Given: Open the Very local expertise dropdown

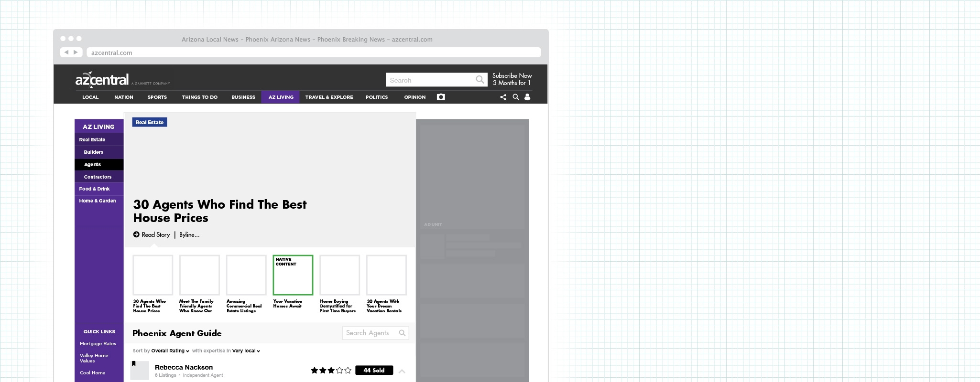Looking at the screenshot, I should tap(246, 350).
